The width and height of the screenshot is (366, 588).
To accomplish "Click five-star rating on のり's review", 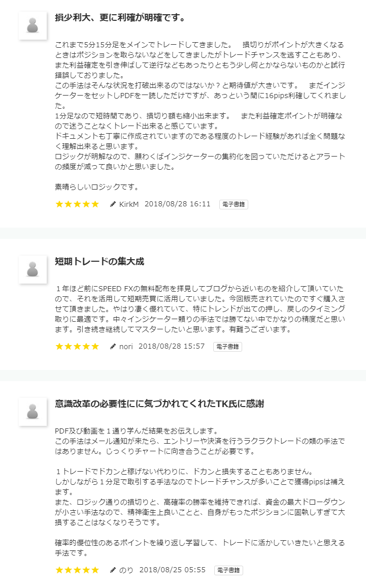I will click(77, 570).
